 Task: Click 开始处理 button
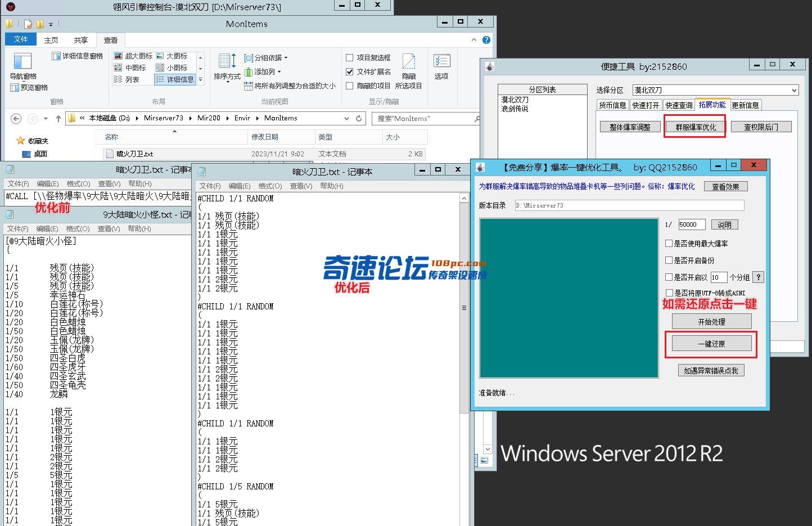tap(711, 322)
